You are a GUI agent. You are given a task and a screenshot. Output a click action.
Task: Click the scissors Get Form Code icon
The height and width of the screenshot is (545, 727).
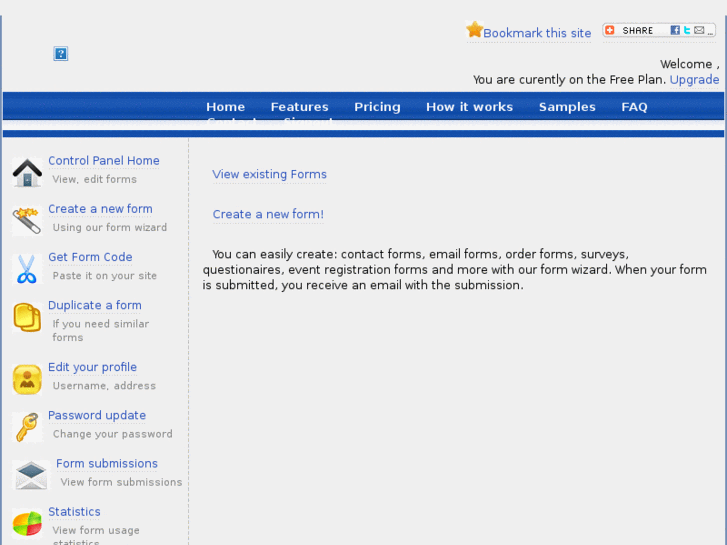(27, 269)
